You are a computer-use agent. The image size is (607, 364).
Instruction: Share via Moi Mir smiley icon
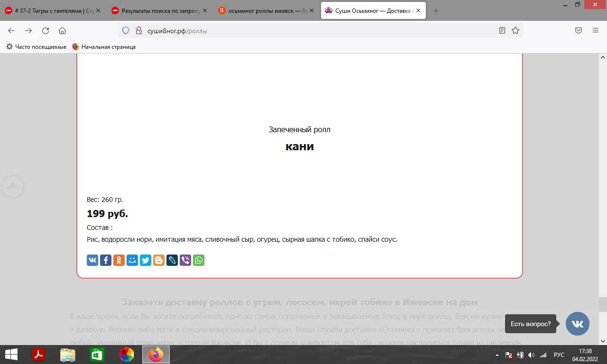pyautogui.click(x=132, y=260)
